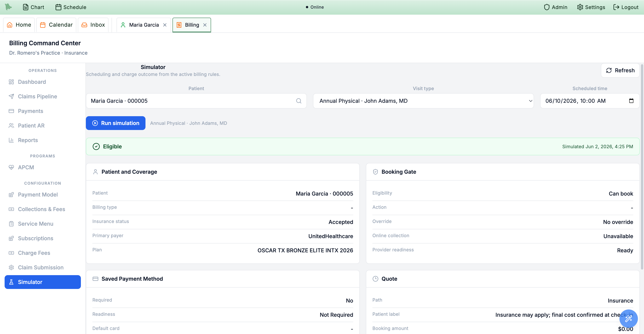Screen dimensions: 644x334
Task: Click the Eligible check circle icon
Action: pyautogui.click(x=96, y=146)
